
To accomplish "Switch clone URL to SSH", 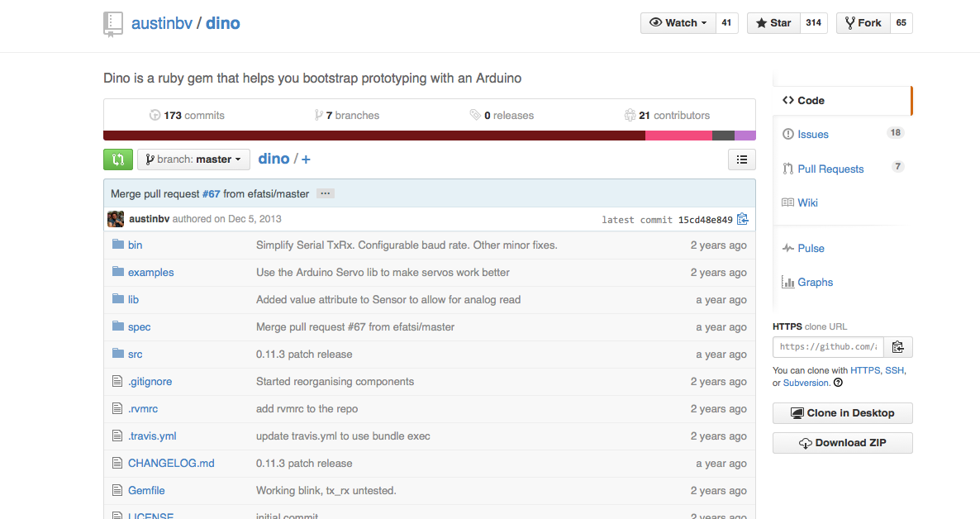I will click(x=894, y=370).
